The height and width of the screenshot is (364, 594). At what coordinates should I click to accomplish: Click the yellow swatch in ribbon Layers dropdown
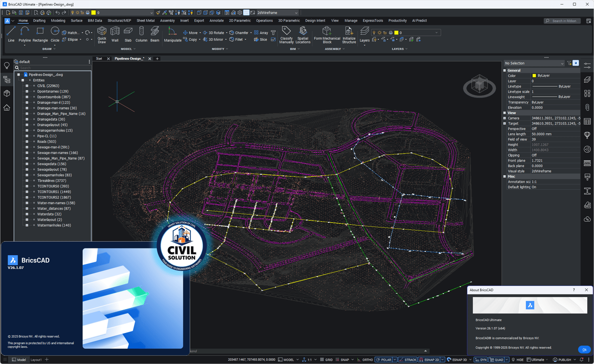click(x=396, y=33)
